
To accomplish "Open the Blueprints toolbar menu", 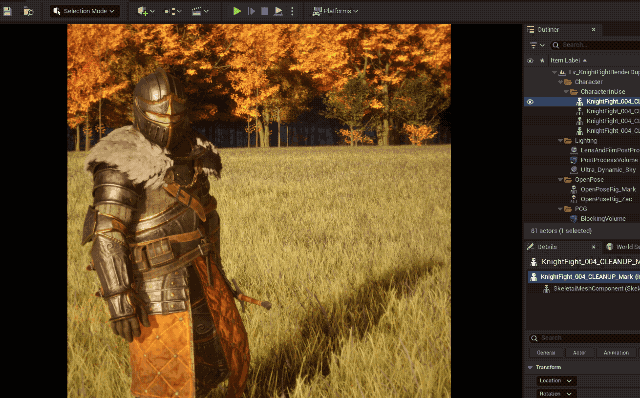I will pos(173,11).
